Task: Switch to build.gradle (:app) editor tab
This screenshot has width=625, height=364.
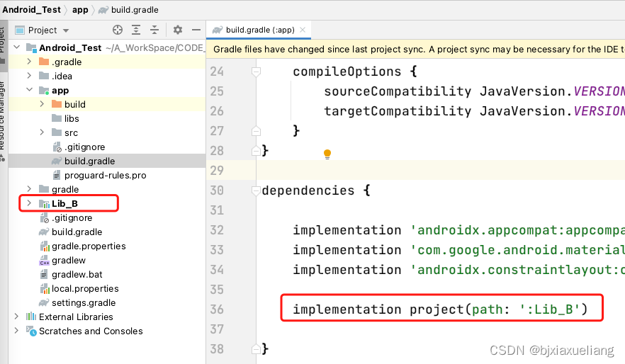Action: [259, 30]
